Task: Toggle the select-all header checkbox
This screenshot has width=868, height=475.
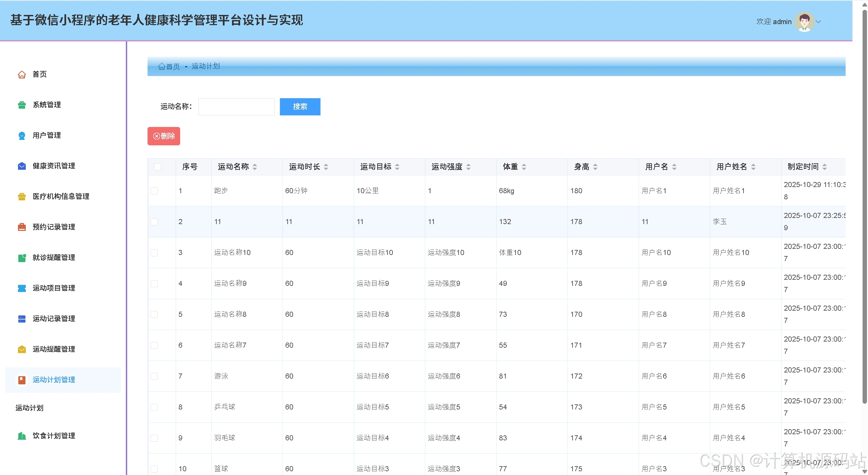Action: [x=157, y=167]
